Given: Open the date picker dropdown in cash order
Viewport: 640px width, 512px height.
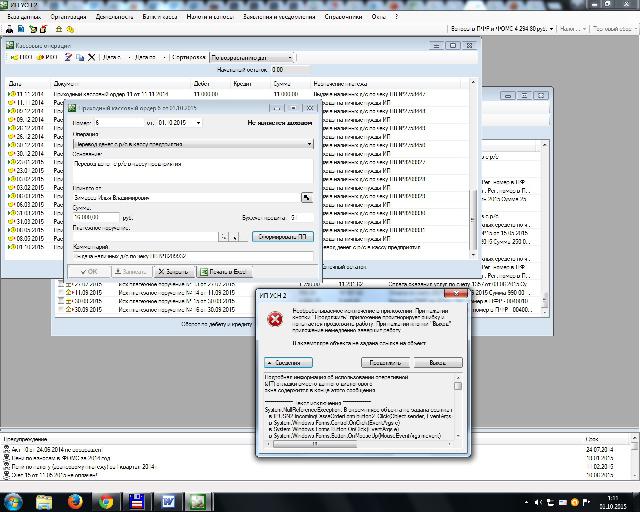Looking at the screenshot, I should [198, 122].
